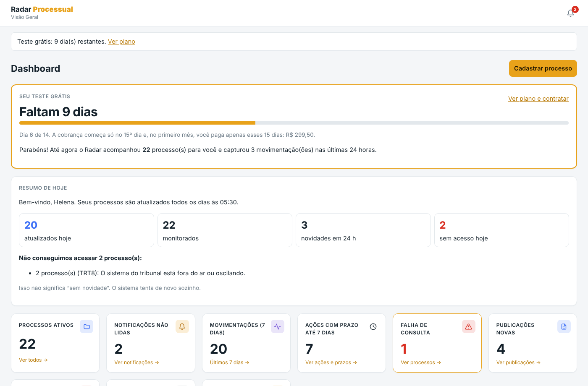Click the folder icon in Processos Ativos card
This screenshot has width=588, height=386.
87,326
